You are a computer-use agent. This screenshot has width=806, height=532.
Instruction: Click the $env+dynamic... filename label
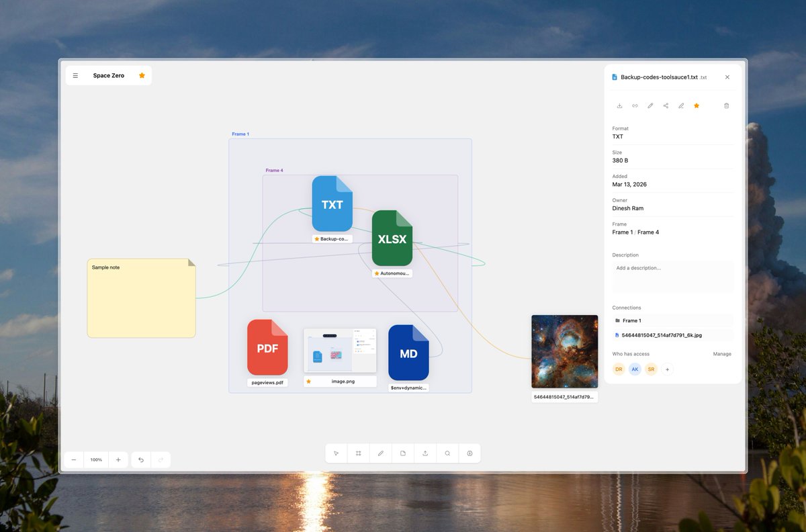(x=408, y=388)
